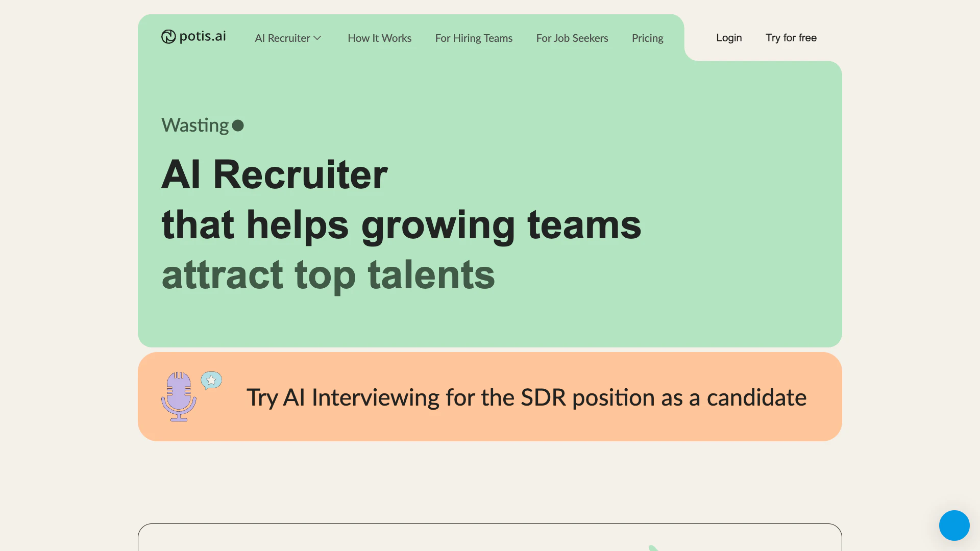
Task: Navigate to For Job Seekers
Action: (572, 38)
